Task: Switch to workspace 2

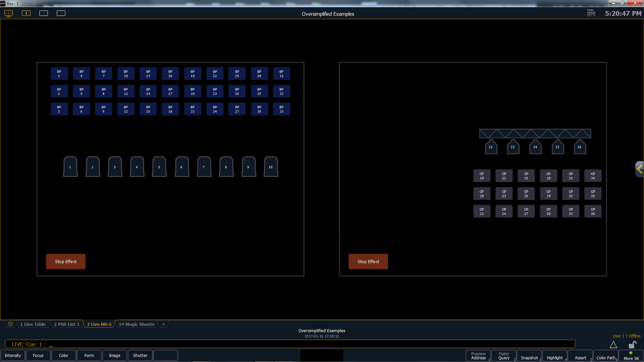Action: coord(44,13)
